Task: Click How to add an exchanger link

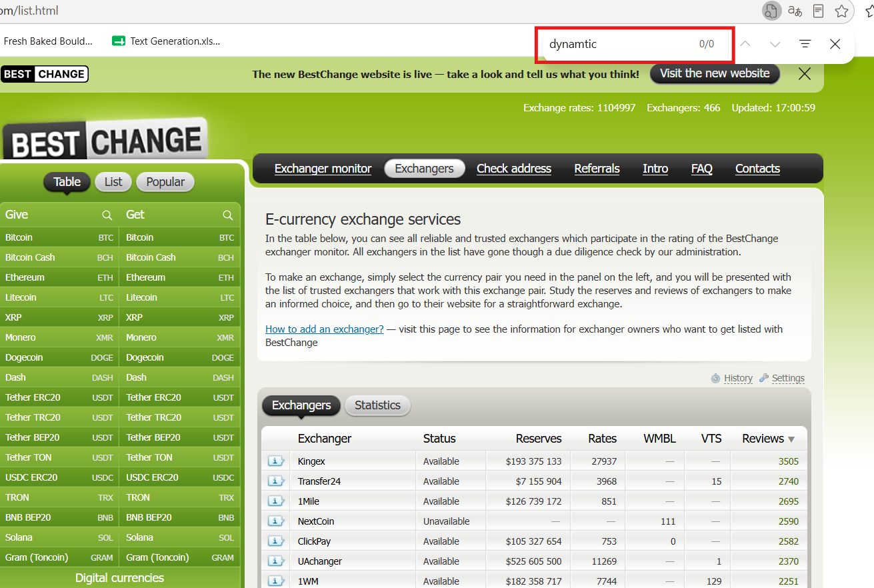Action: click(x=324, y=329)
